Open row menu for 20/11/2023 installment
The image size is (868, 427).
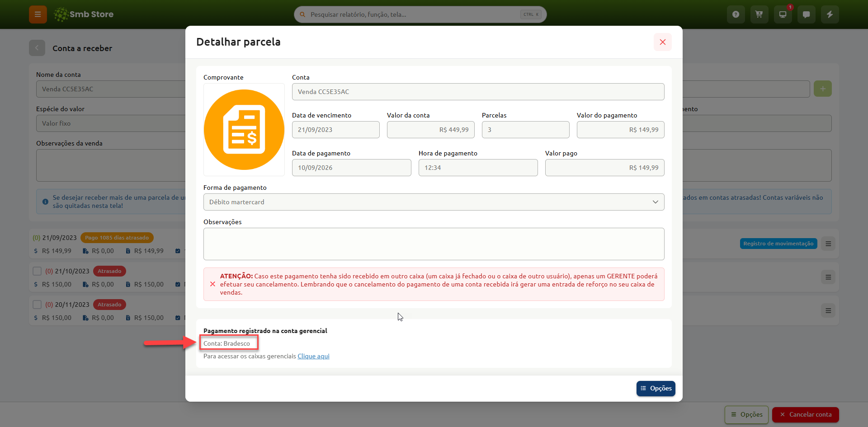tap(828, 310)
